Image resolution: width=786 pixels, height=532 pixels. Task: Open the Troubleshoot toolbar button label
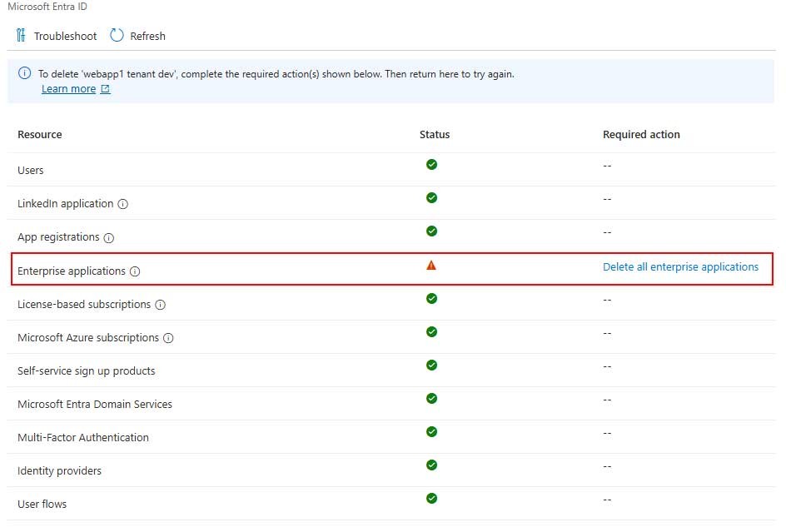65,36
